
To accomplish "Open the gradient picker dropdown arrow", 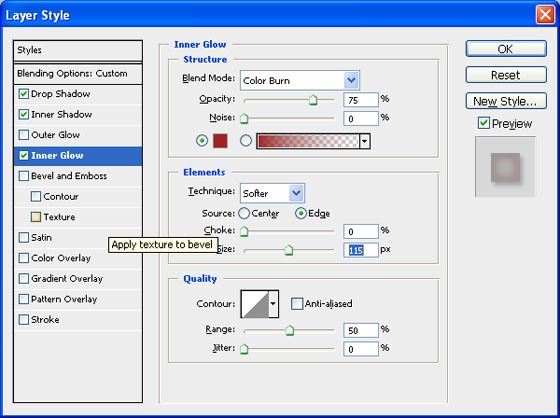I will coord(365,141).
